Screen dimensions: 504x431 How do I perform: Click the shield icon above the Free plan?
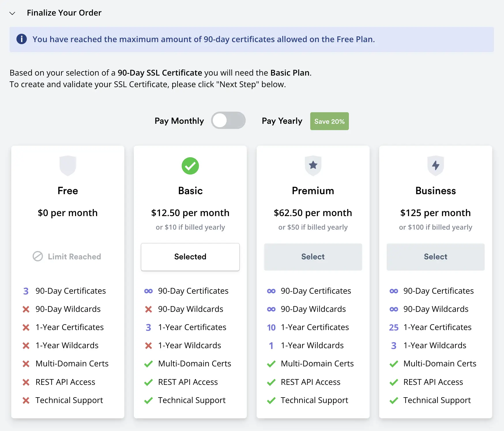[67, 165]
